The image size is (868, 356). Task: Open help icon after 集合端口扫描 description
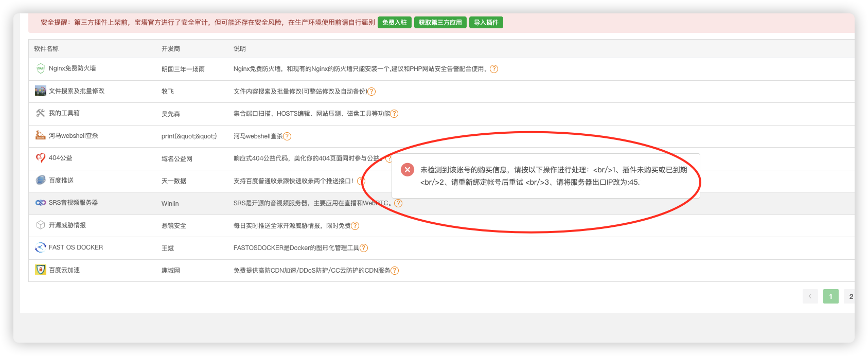point(394,114)
